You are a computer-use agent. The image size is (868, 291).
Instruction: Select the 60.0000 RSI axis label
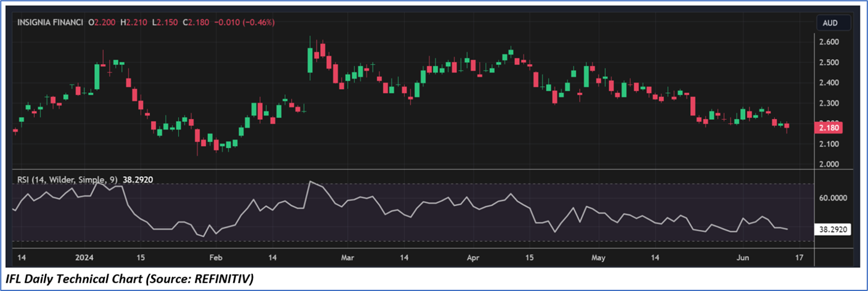[833, 198]
